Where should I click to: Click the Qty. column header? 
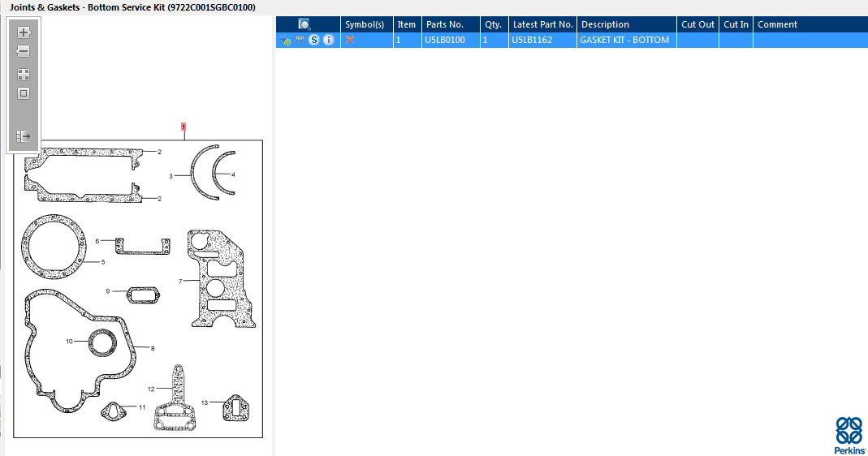tap(494, 24)
